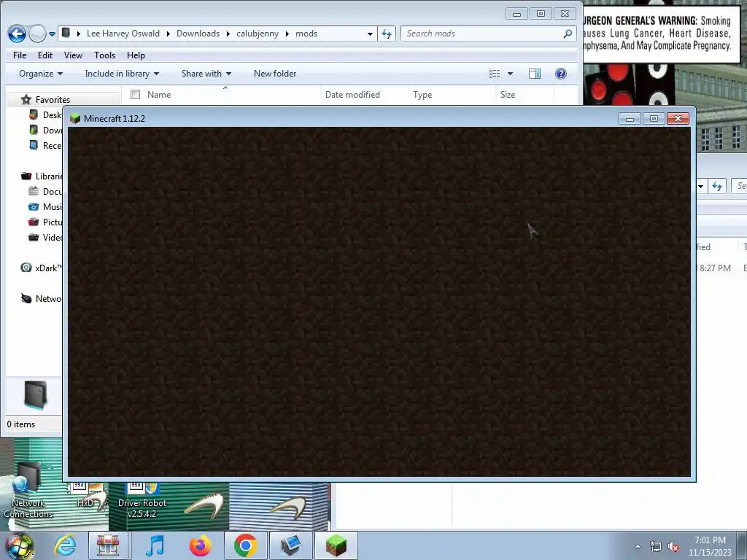Open the clock showing 7:01 PM
The image size is (747, 560).
pos(710,545)
